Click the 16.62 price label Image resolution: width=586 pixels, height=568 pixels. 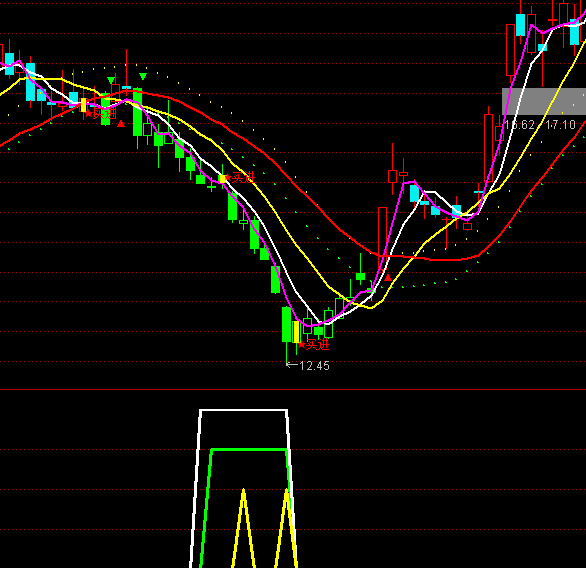pos(519,125)
